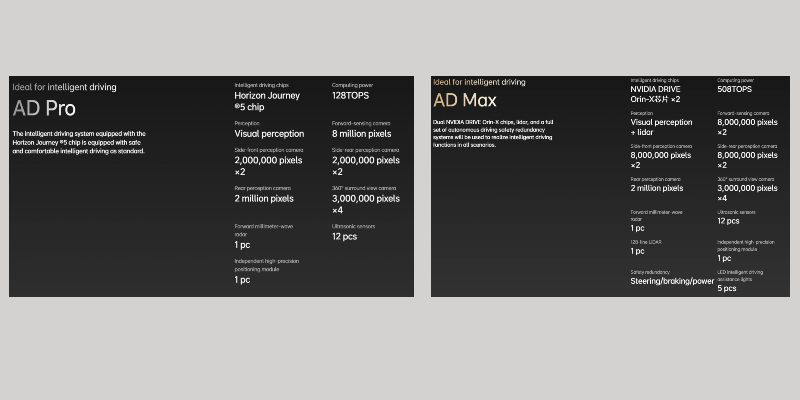Screen dimensions: 800x400
Task: Click 'Independent high-precision positioning module' label on AD Max
Action: click(x=745, y=245)
